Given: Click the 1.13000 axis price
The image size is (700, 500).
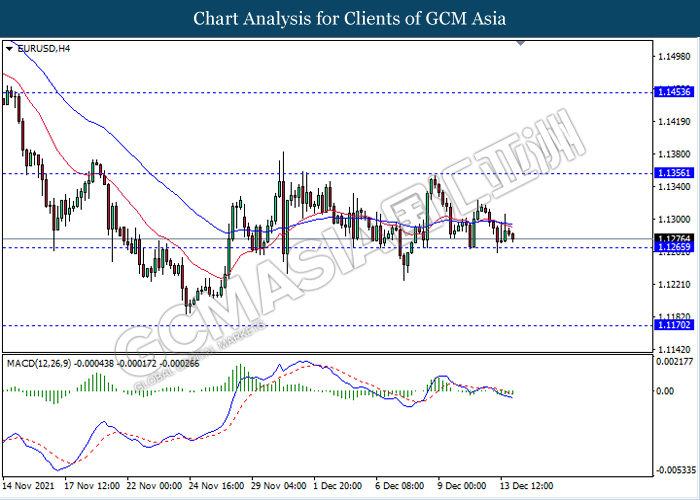Looking at the screenshot, I should point(674,220).
